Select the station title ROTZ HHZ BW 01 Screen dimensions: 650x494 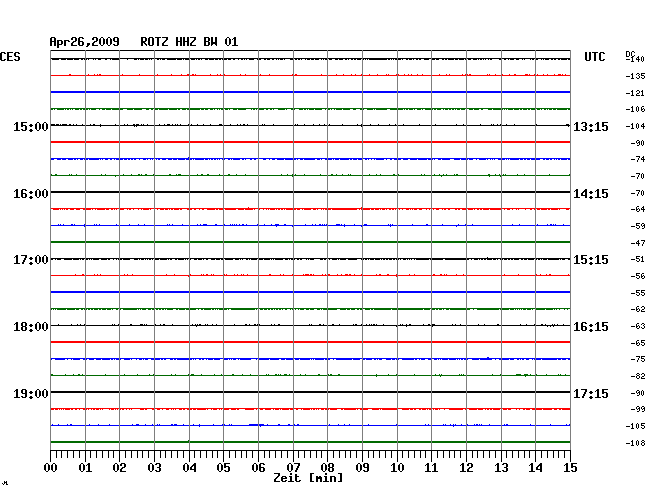click(x=189, y=42)
